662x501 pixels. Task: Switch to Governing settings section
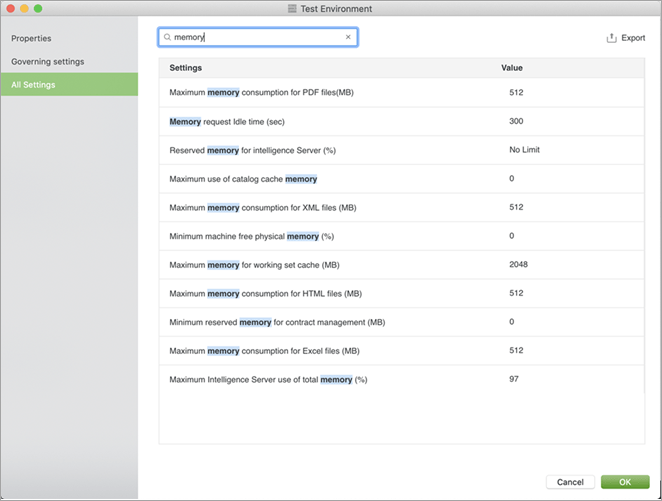[x=47, y=61]
